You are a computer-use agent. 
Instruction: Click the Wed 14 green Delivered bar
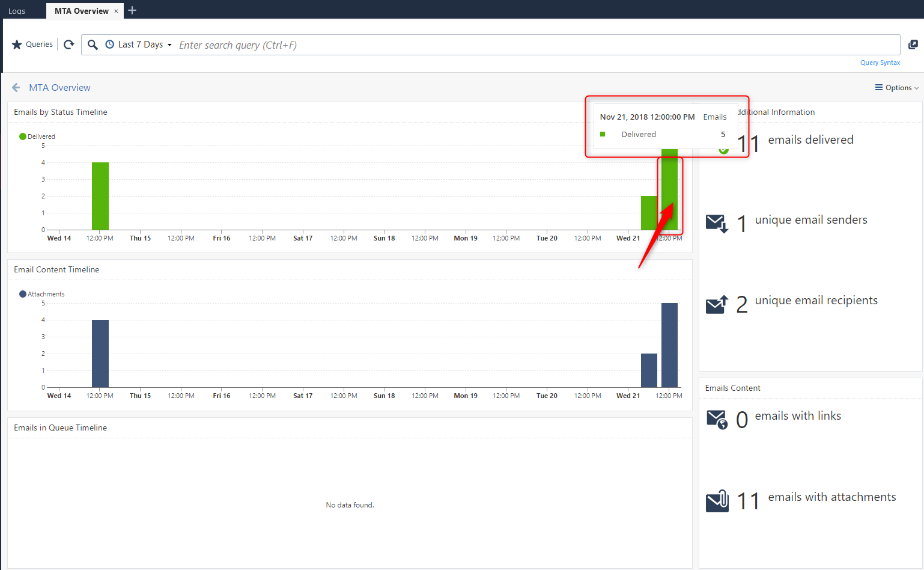pyautogui.click(x=100, y=196)
